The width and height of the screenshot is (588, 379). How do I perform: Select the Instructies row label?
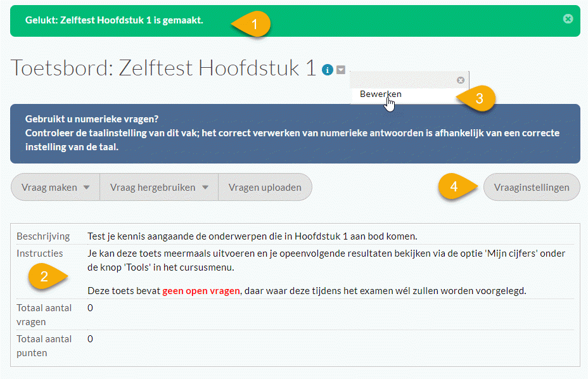click(40, 253)
